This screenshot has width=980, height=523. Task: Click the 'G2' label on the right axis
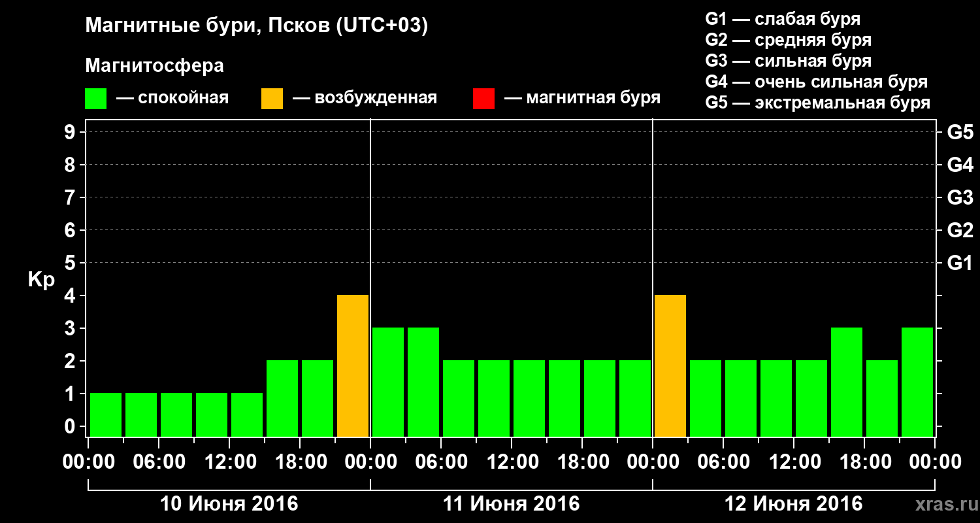click(960, 230)
